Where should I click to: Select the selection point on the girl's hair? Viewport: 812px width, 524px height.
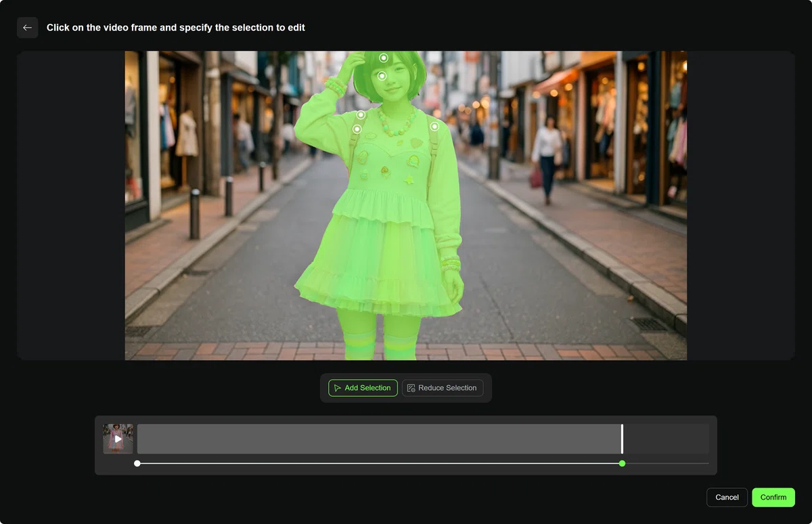383,58
